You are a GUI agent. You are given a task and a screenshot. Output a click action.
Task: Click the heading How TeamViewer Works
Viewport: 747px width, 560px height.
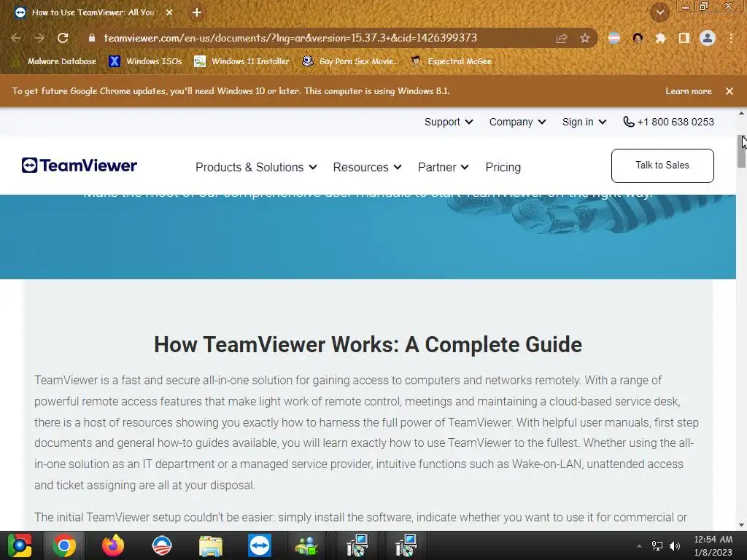[368, 344]
